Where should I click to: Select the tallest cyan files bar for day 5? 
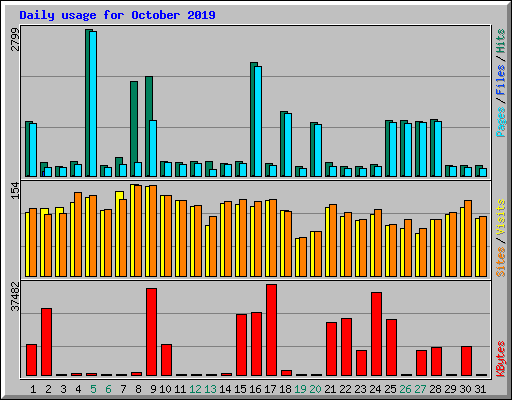pyautogui.click(x=93, y=104)
